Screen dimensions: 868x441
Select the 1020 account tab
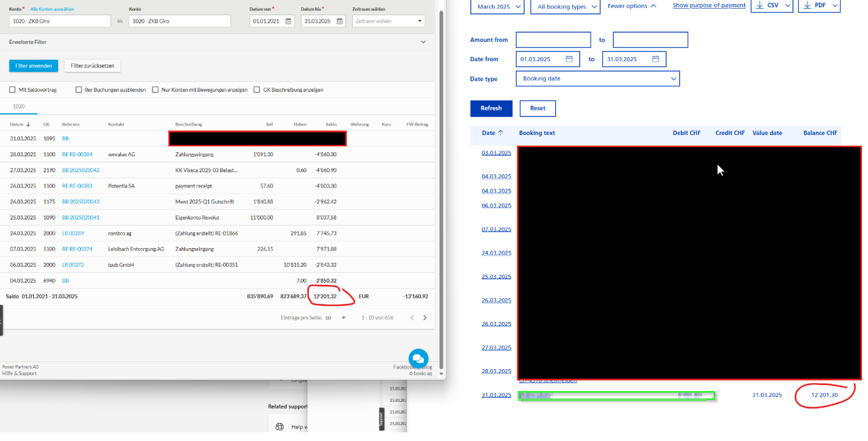click(19, 106)
